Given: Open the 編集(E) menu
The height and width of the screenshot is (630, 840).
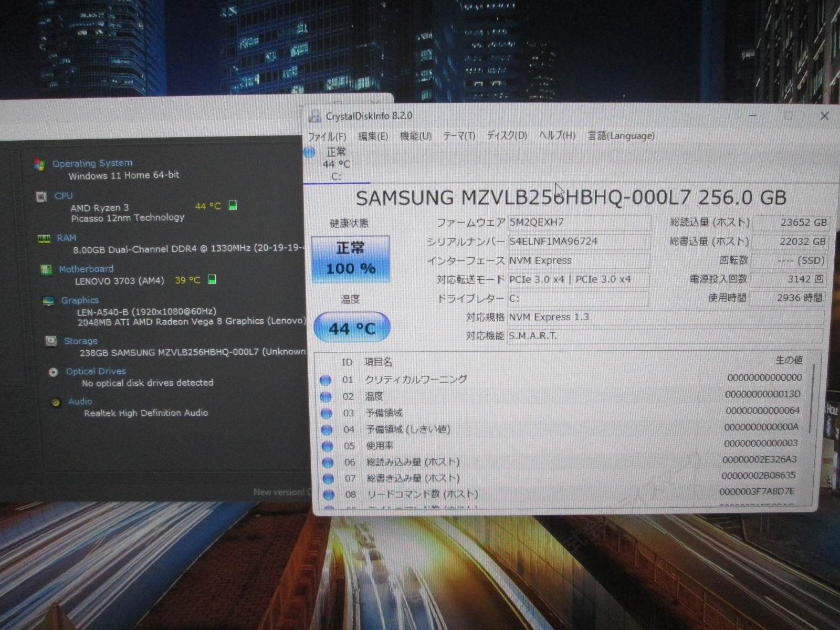Looking at the screenshot, I should 373,136.
